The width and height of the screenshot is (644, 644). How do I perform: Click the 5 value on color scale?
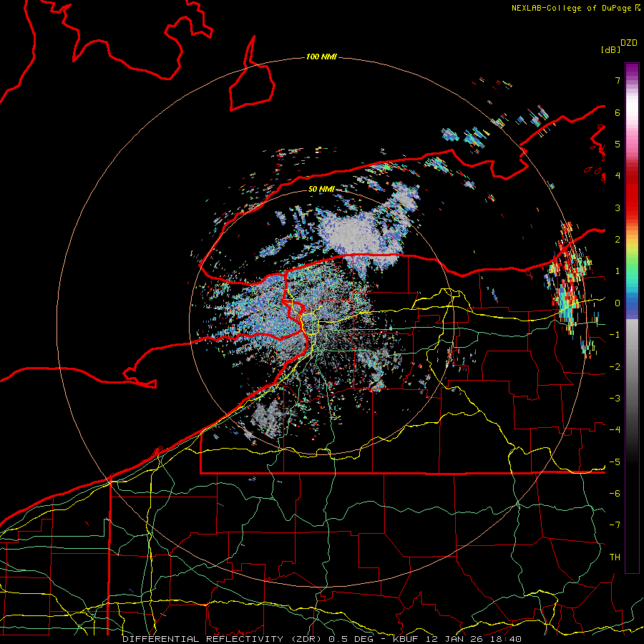[x=618, y=144]
